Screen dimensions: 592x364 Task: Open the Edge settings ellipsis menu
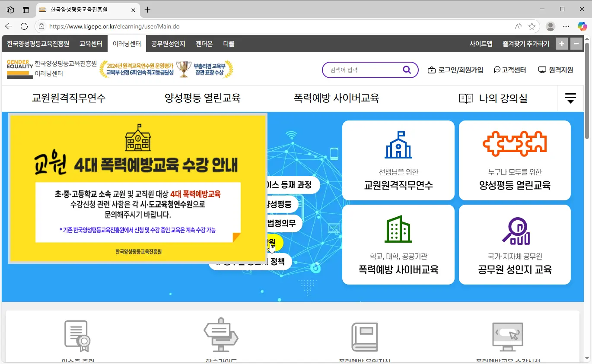click(x=566, y=26)
